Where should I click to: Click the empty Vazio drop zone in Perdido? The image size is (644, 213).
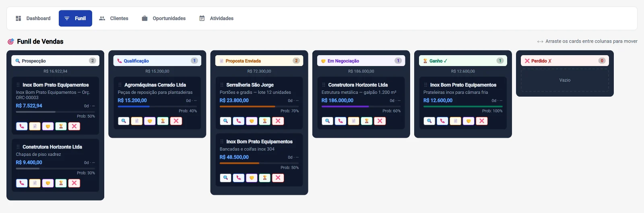[x=565, y=80]
